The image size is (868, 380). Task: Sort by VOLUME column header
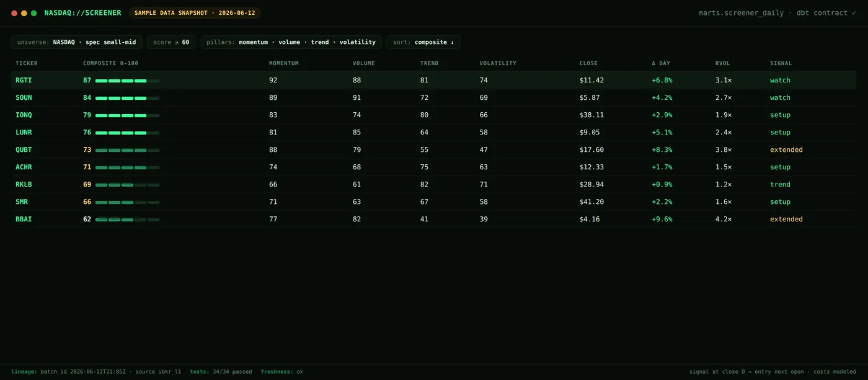tap(364, 63)
